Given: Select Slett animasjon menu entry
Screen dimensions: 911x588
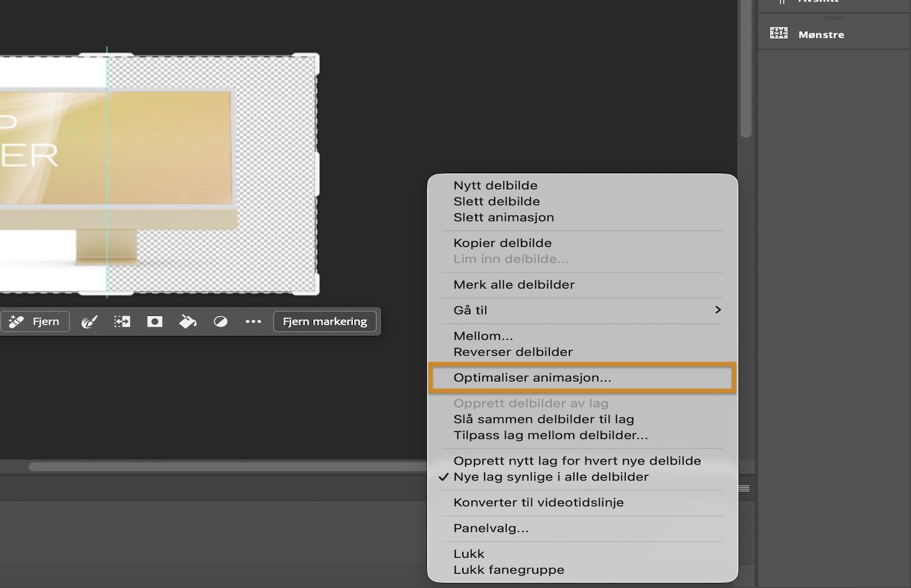Looking at the screenshot, I should (x=503, y=217).
